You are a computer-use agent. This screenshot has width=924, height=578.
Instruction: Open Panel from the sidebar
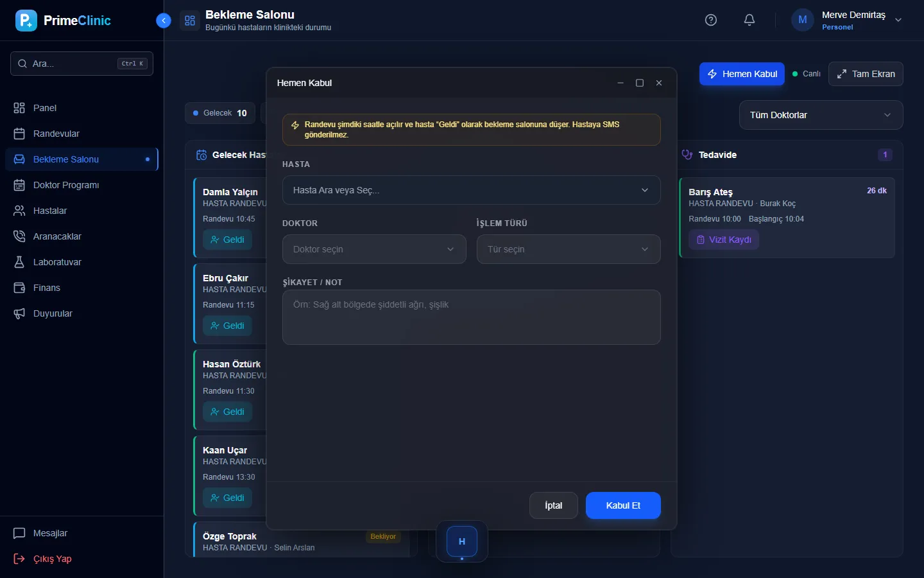click(x=81, y=108)
